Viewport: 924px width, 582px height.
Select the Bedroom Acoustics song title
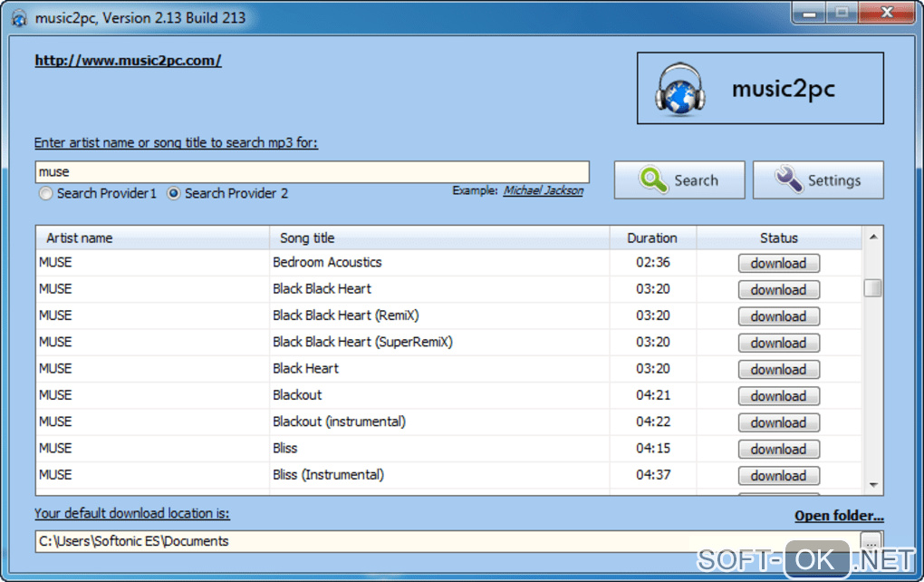[x=327, y=262]
